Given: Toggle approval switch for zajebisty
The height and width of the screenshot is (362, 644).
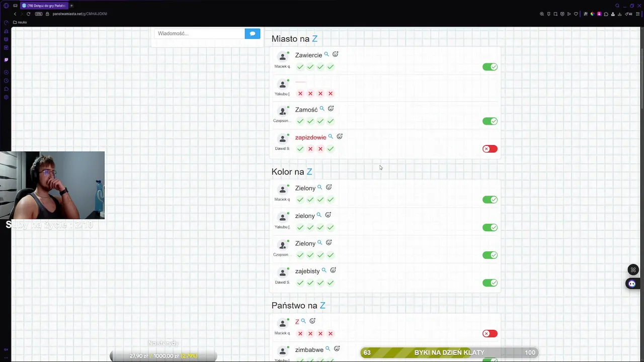Looking at the screenshot, I should click(490, 283).
